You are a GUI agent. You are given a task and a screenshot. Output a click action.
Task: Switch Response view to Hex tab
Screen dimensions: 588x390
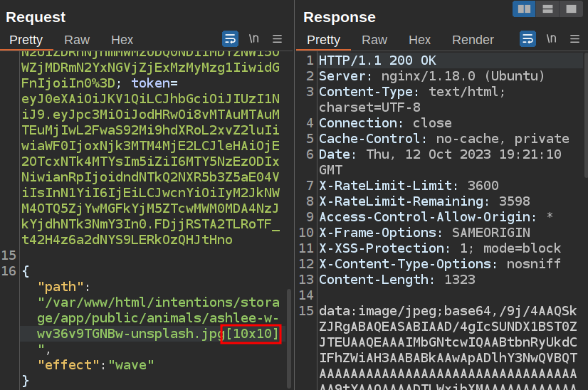(x=419, y=40)
